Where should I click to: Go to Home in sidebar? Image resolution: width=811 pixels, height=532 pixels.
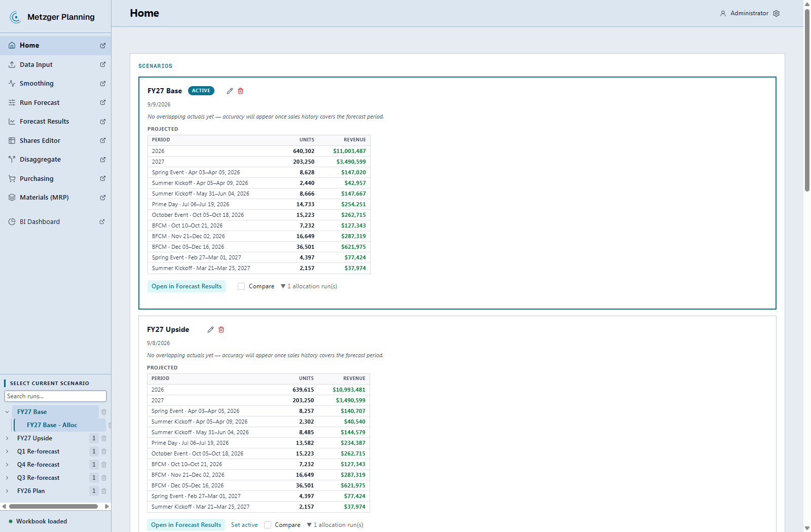tap(55, 46)
